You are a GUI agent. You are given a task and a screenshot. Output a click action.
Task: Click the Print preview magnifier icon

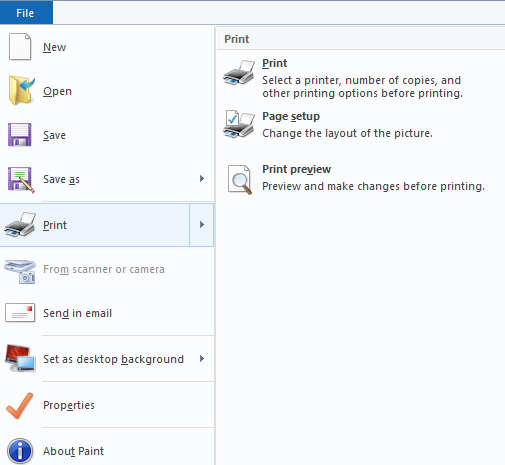[x=239, y=179]
